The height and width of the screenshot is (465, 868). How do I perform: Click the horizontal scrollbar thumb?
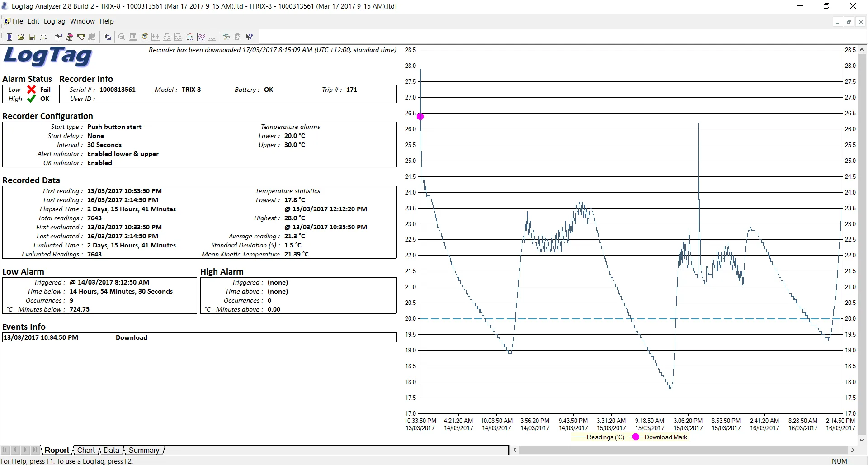[683, 450]
